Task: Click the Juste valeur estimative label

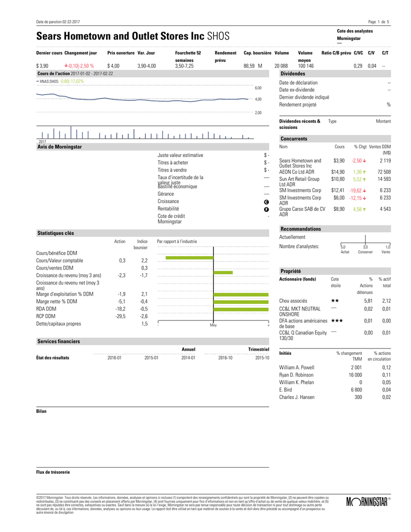Action: tap(180, 155)
